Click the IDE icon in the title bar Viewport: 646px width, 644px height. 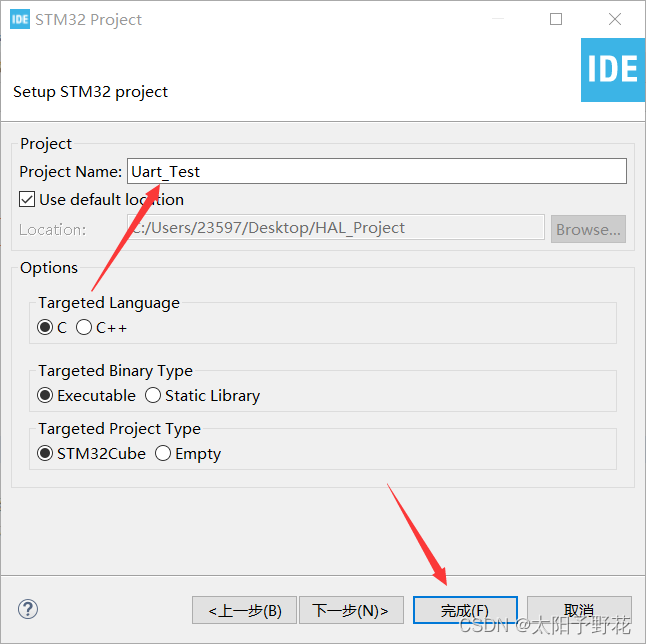coord(20,19)
